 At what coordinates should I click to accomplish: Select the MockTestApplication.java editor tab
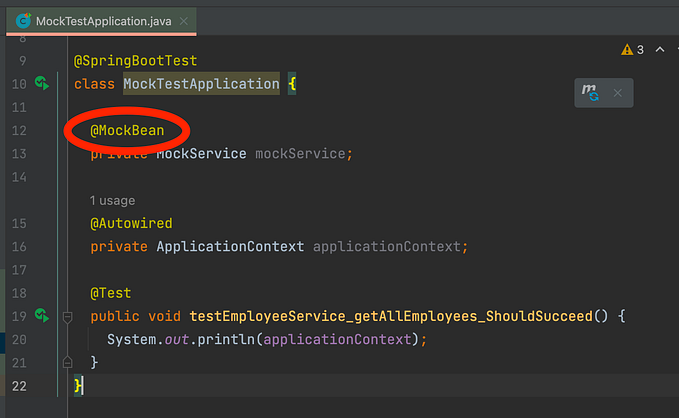coord(101,21)
